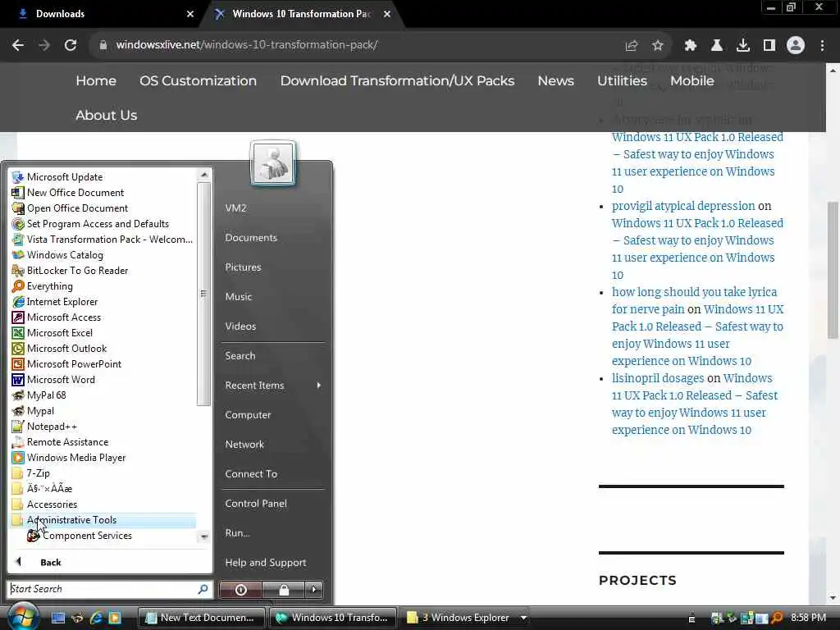Screen dimensions: 840x630
Task: Open the About Us page
Action: coord(106,115)
